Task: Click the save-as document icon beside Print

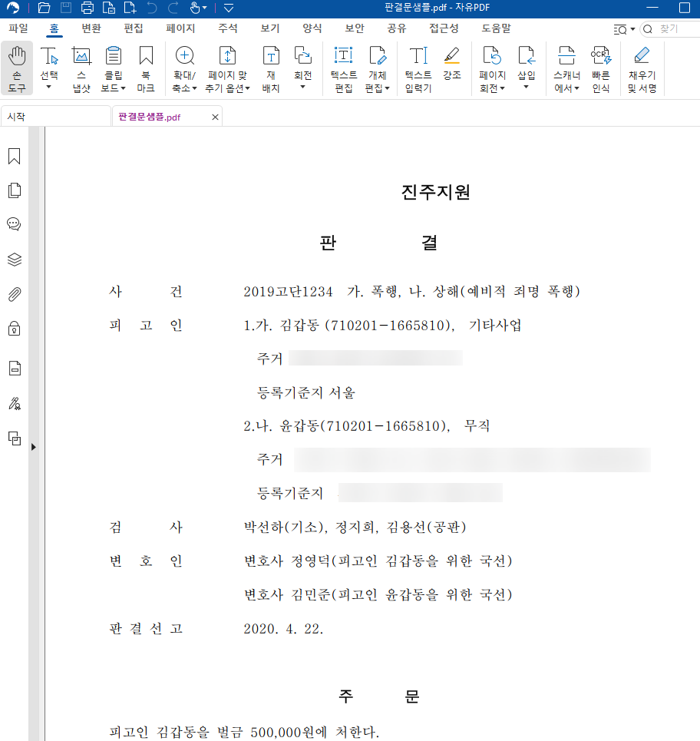Action: (109, 8)
